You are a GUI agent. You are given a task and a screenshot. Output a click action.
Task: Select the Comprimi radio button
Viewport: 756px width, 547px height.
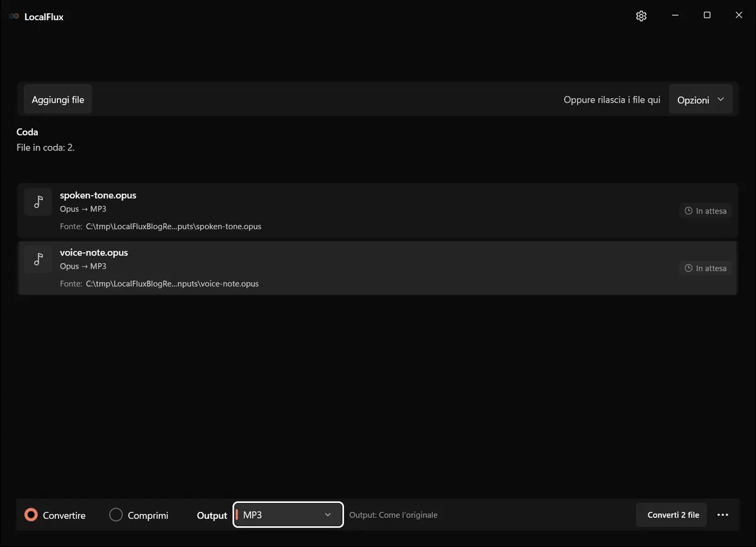[x=116, y=515]
